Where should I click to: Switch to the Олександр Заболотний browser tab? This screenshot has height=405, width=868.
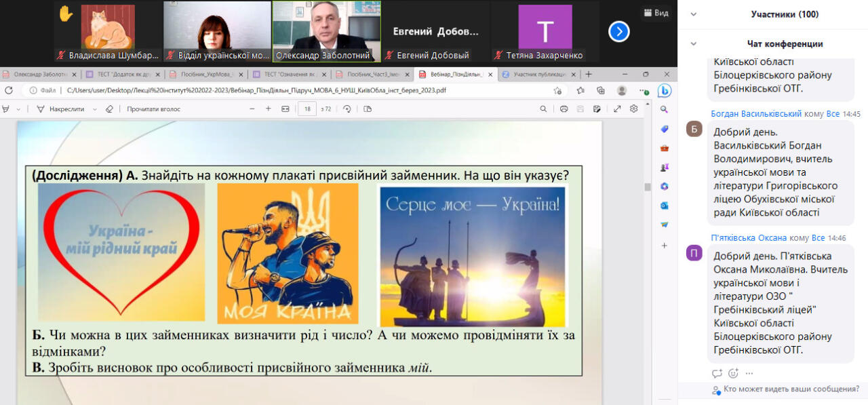point(39,75)
